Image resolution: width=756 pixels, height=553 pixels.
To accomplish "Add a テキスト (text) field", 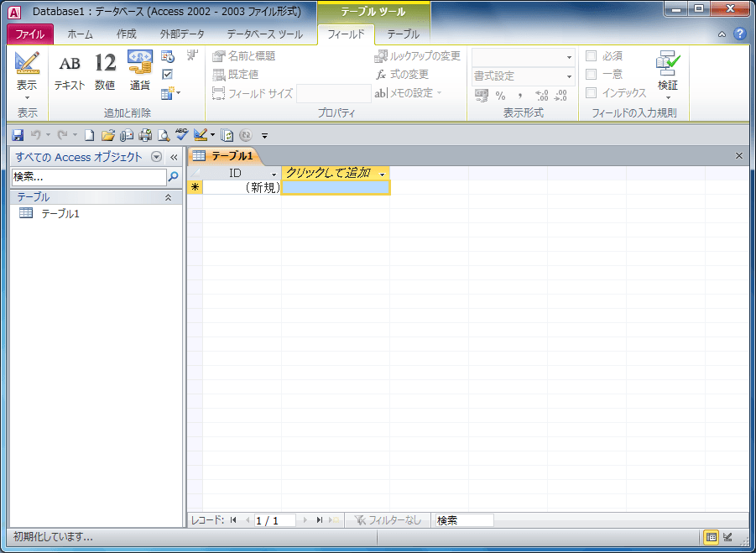I will (x=70, y=71).
